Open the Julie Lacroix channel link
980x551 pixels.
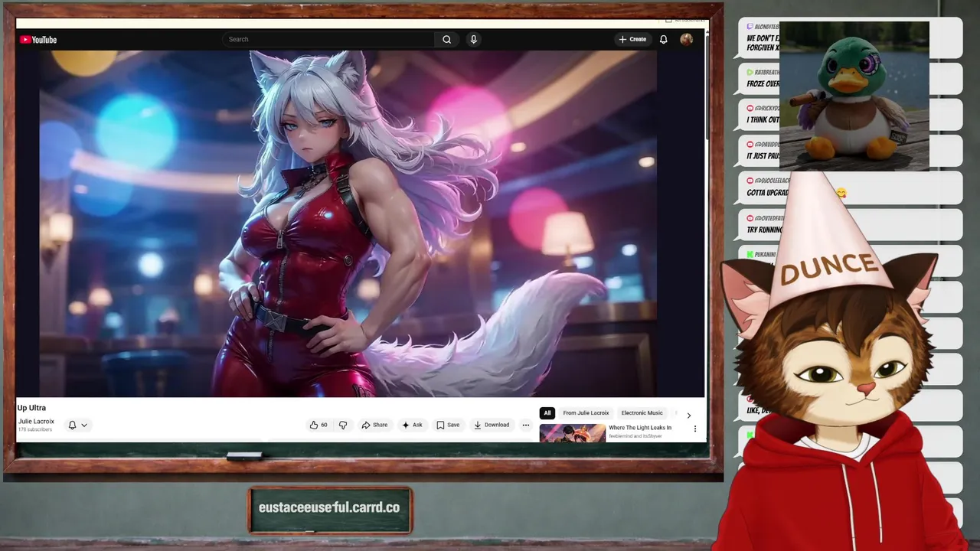36,421
